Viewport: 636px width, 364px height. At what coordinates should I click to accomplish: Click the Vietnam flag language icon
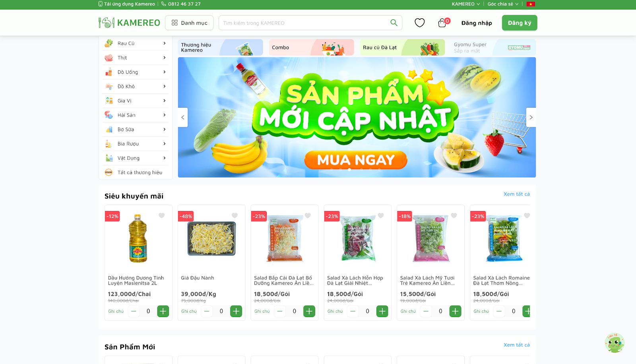(x=531, y=4)
